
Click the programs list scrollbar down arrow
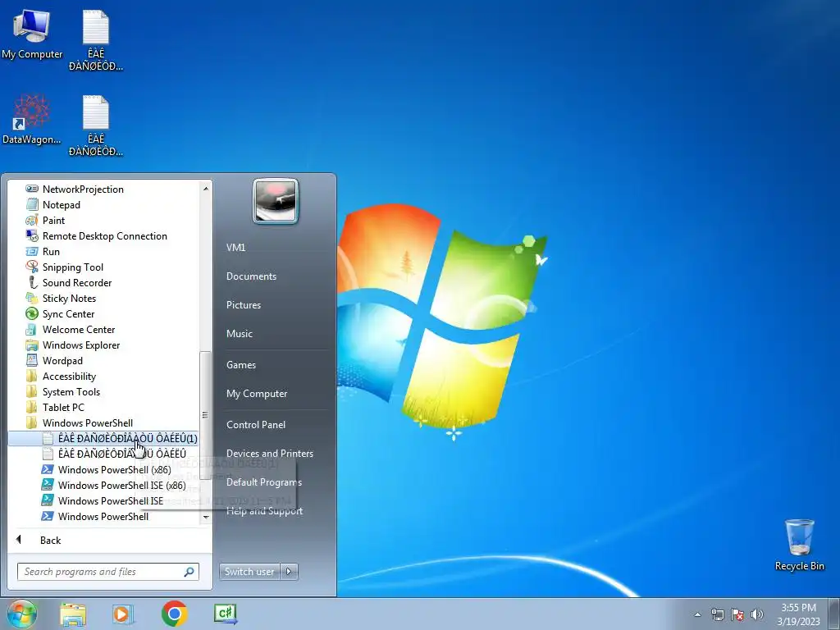[x=206, y=517]
